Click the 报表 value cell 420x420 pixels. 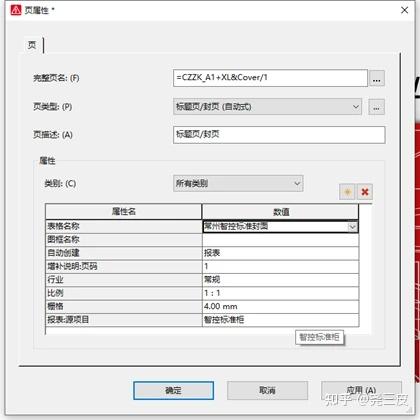[x=281, y=253]
